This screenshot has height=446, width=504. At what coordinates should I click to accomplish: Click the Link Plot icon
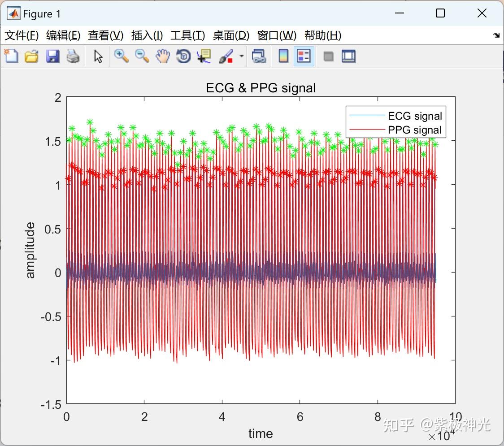tap(259, 56)
